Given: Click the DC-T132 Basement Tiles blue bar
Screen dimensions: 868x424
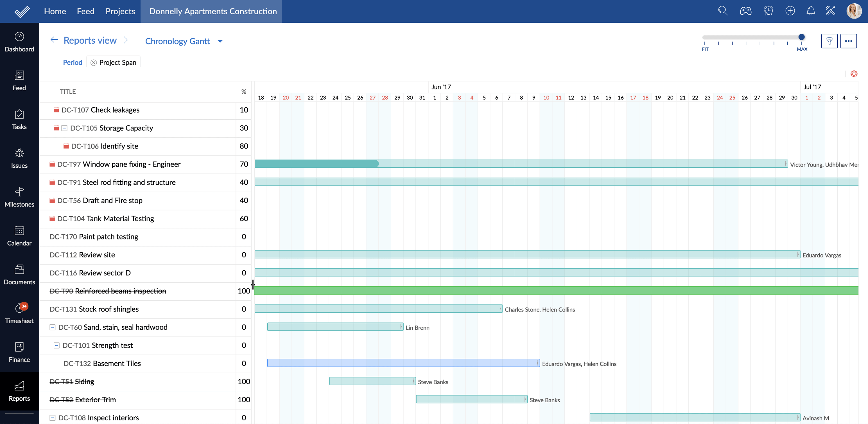Looking at the screenshot, I should pos(403,363).
